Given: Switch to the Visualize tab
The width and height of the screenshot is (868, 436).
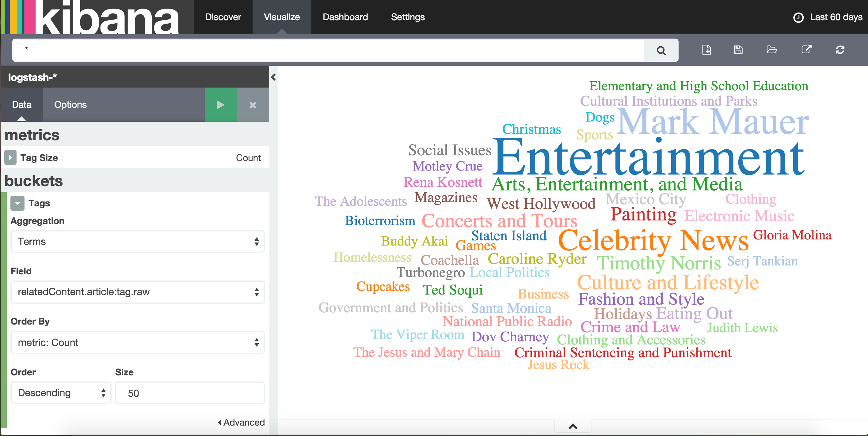Looking at the screenshot, I should [x=282, y=17].
